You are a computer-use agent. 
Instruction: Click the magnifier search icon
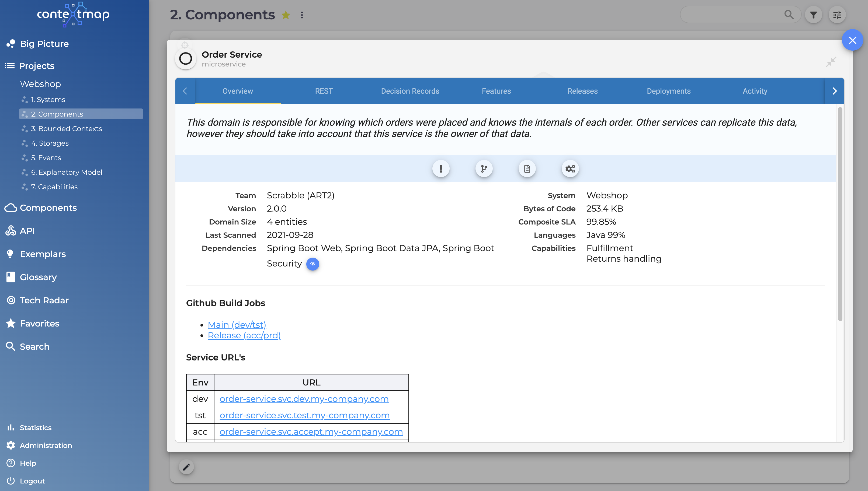tap(789, 15)
